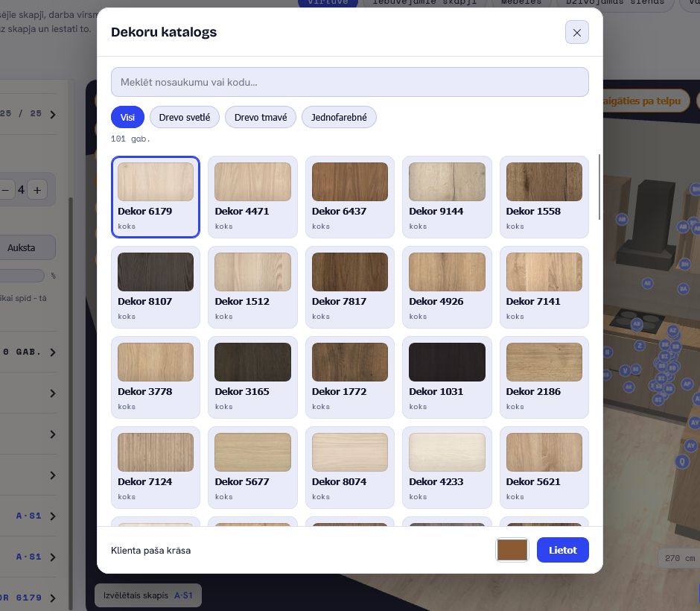Expand the 0 GAB. row chevron
The height and width of the screenshot is (611, 700).
click(x=53, y=352)
